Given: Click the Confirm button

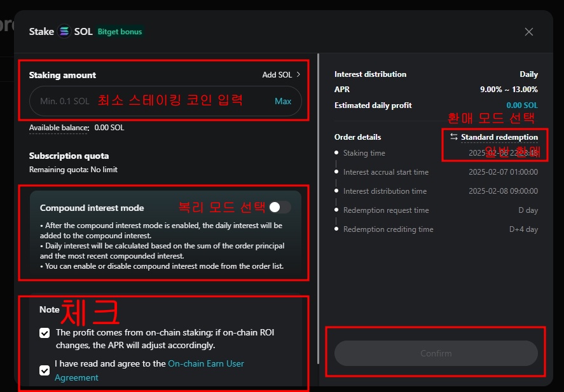Looking at the screenshot, I should tap(436, 353).
